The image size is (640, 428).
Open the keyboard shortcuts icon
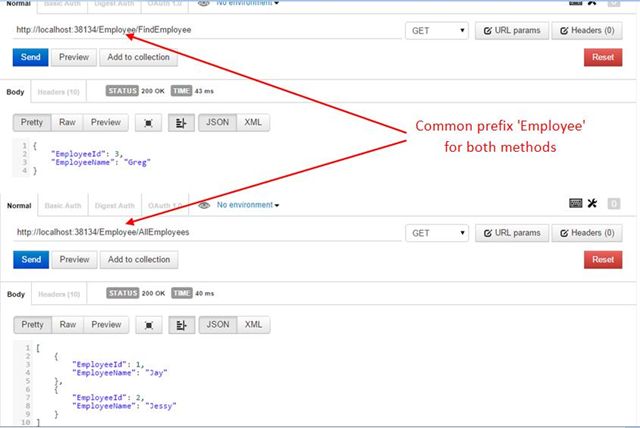click(576, 203)
